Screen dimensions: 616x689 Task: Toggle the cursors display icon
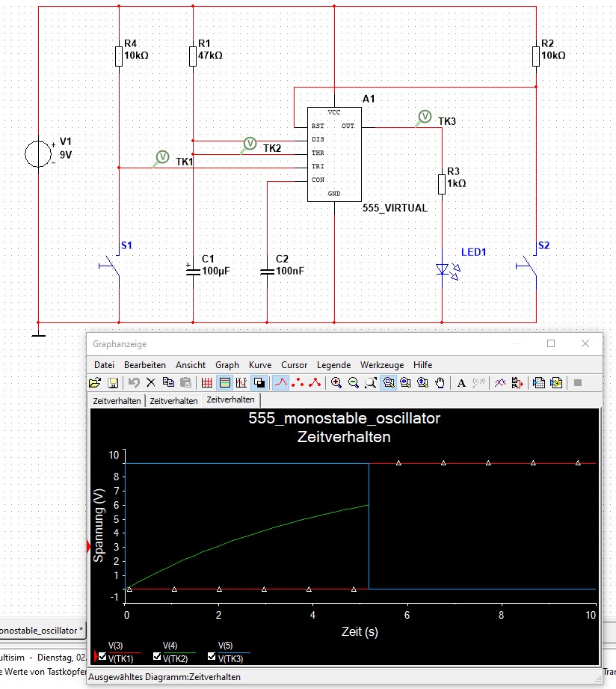tap(241, 383)
